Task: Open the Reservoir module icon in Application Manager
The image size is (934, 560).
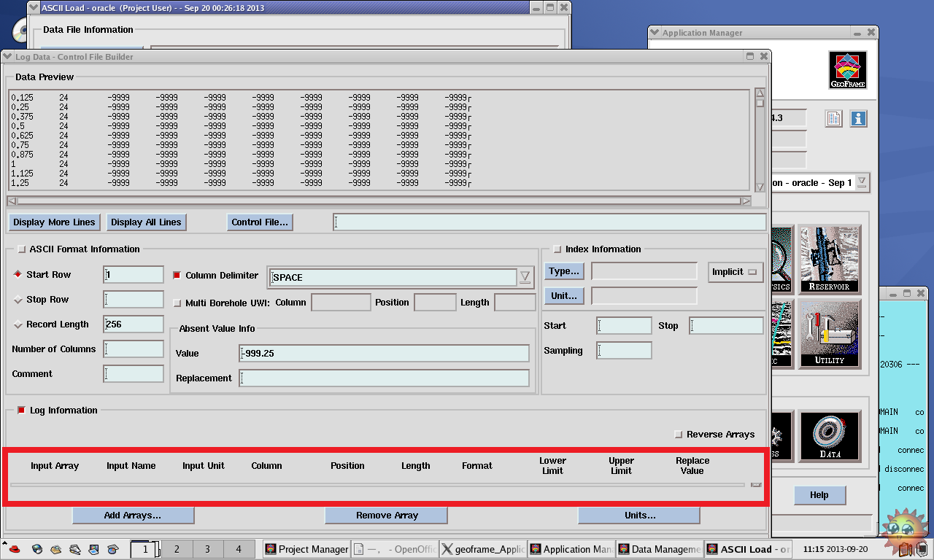Action: click(829, 258)
